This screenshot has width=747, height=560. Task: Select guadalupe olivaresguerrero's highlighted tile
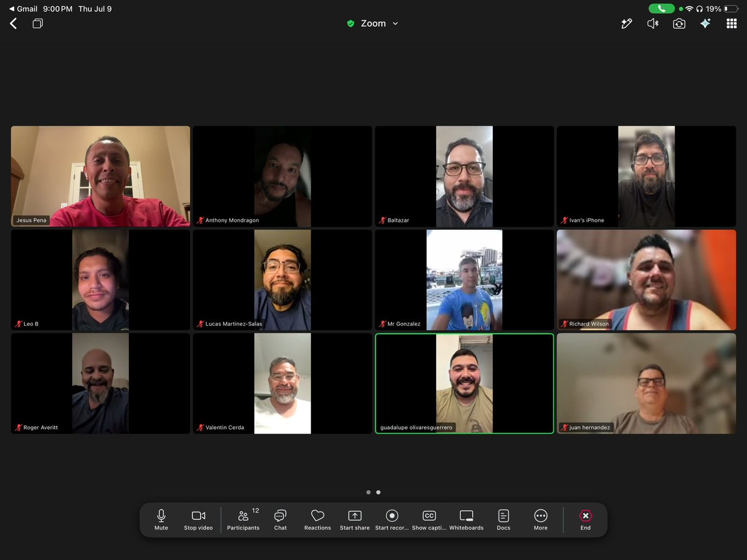click(465, 383)
